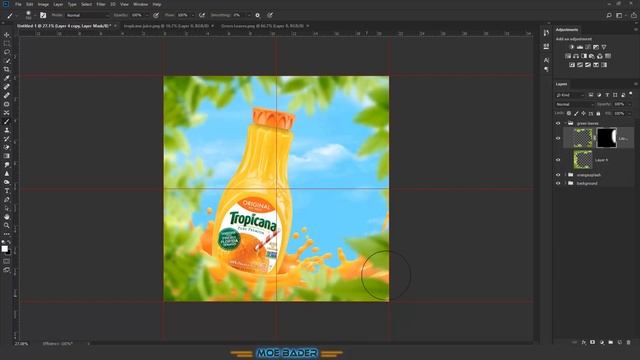
Task: Open the Opacity slider arrow in options bar
Action: click(x=147, y=15)
